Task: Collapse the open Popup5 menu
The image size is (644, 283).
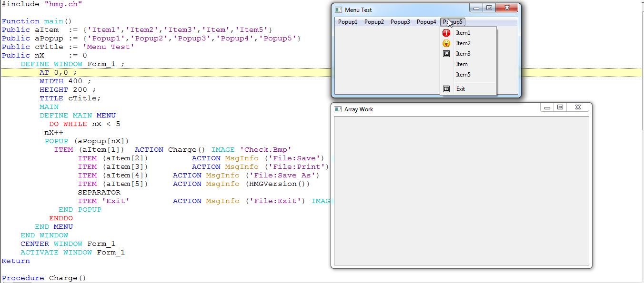Action: [x=453, y=22]
